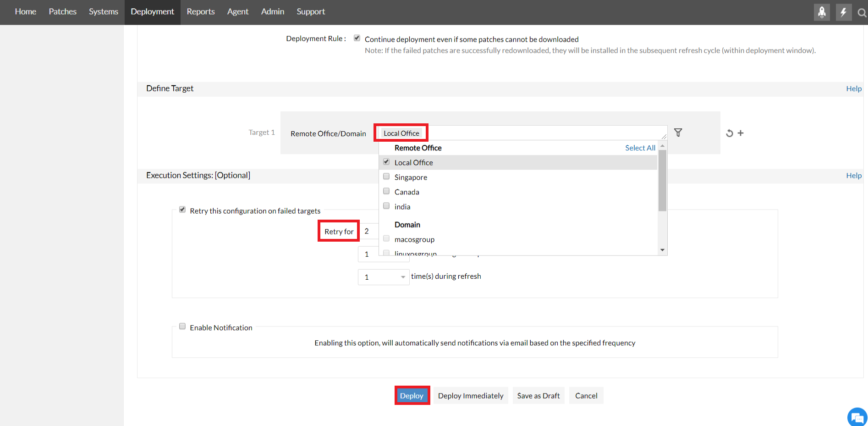Click Select All link in list
This screenshot has height=426, width=868.
pos(640,148)
